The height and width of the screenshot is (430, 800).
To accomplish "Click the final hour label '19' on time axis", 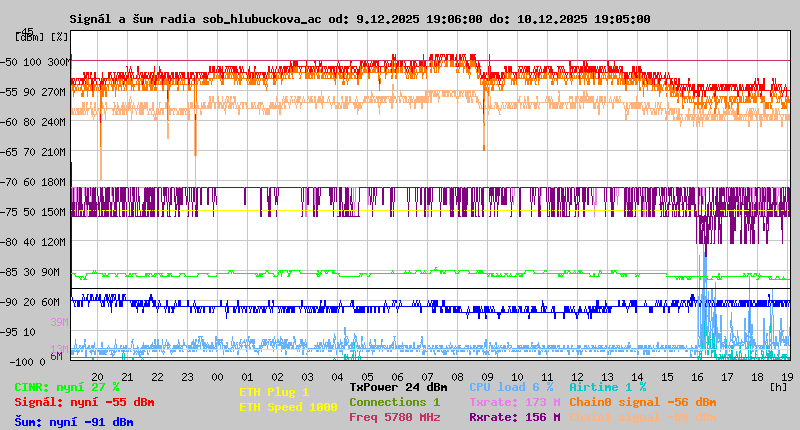I will point(788,377).
